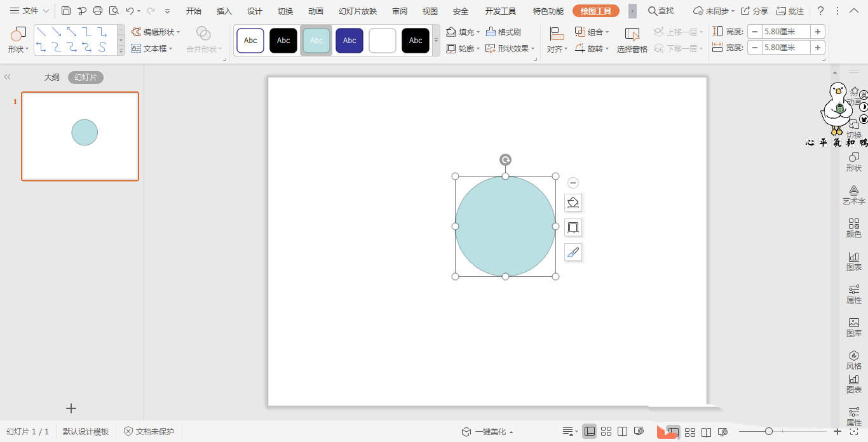868x442 pixels.
Task: Open the Selection Pane (选择窗格)
Action: pyautogui.click(x=632, y=40)
